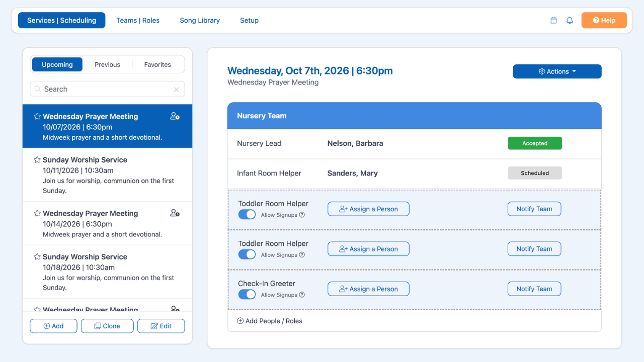Focus the Search input field
This screenshot has height=362, width=644.
pyautogui.click(x=107, y=89)
